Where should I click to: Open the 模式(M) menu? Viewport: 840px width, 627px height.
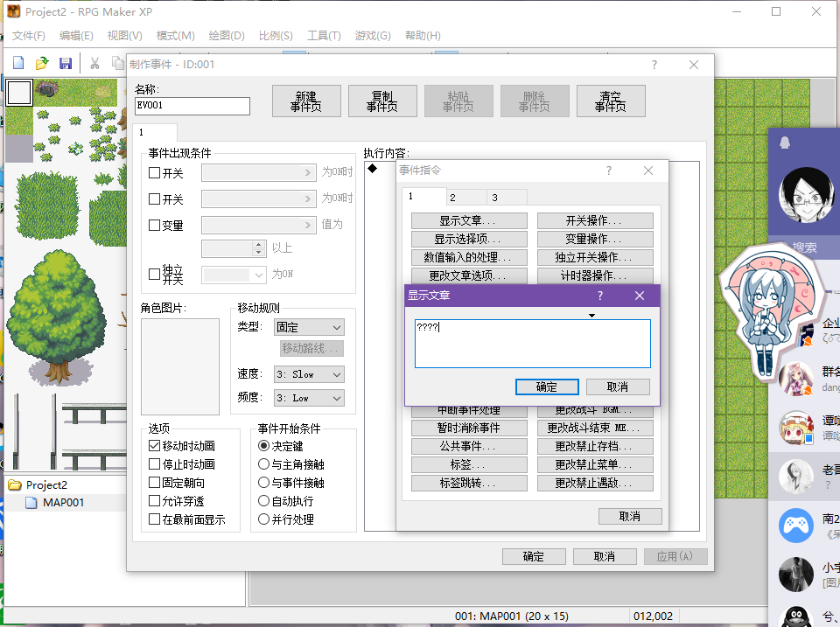(x=175, y=35)
